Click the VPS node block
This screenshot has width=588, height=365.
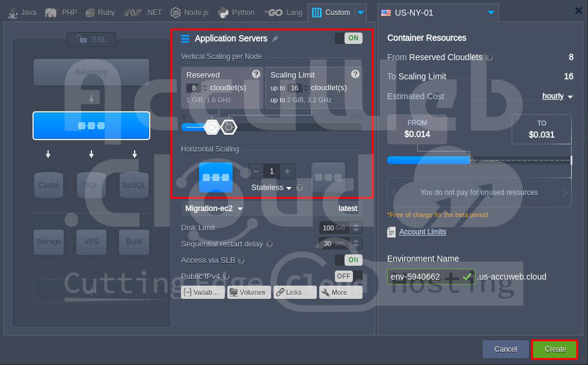pos(91,241)
